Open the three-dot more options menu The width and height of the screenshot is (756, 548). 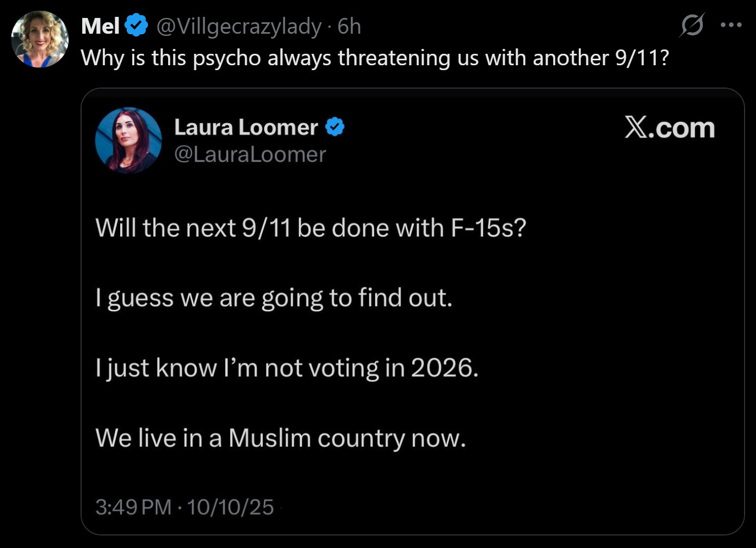point(731,25)
